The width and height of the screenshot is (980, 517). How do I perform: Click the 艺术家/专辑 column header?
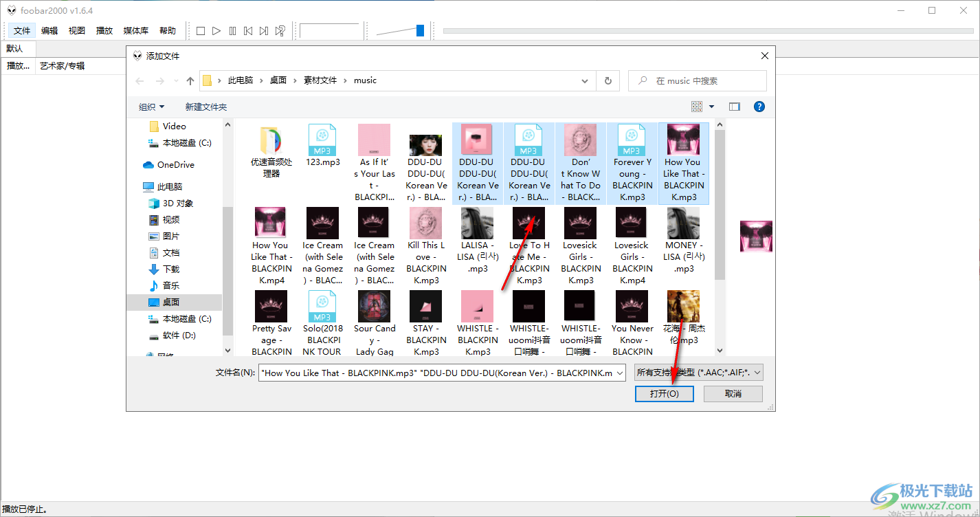(x=63, y=66)
